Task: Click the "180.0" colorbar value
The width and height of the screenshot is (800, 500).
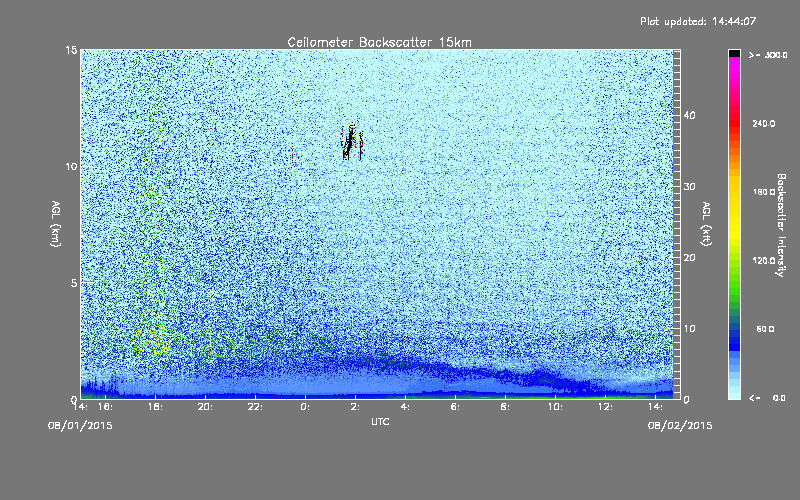Action: click(764, 192)
